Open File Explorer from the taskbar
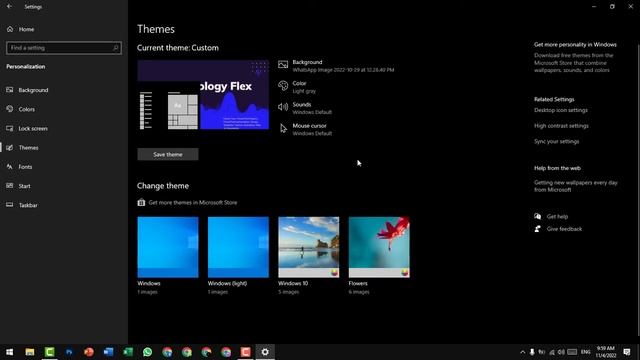 [29, 352]
